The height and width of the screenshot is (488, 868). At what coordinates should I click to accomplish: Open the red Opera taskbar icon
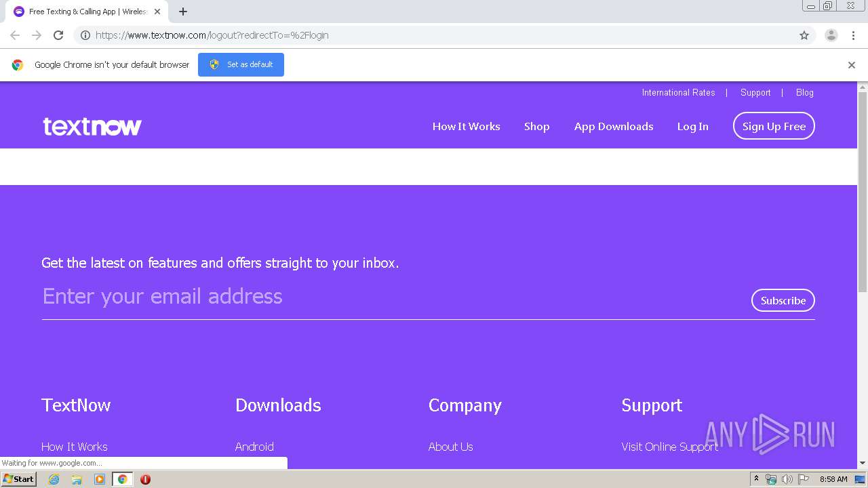[145, 479]
